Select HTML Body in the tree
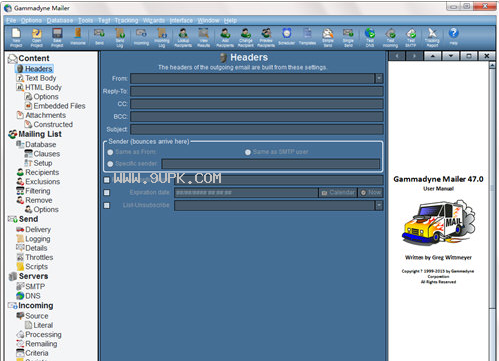 coord(39,87)
